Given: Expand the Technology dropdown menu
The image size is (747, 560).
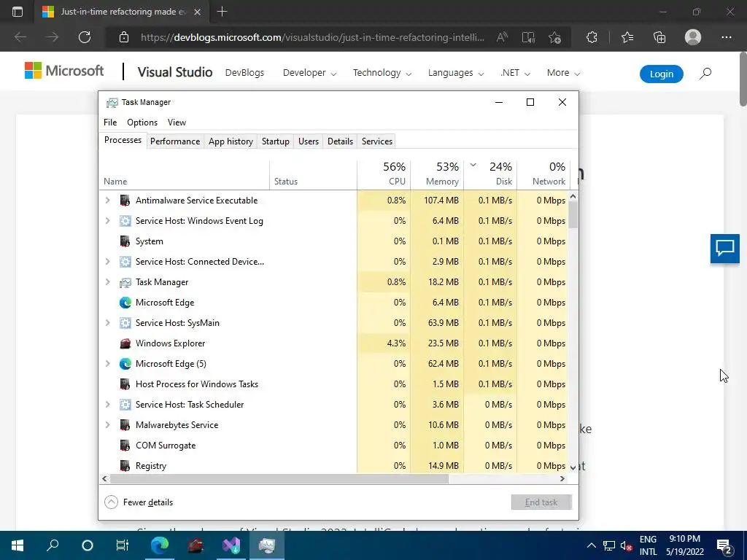Looking at the screenshot, I should (x=382, y=73).
